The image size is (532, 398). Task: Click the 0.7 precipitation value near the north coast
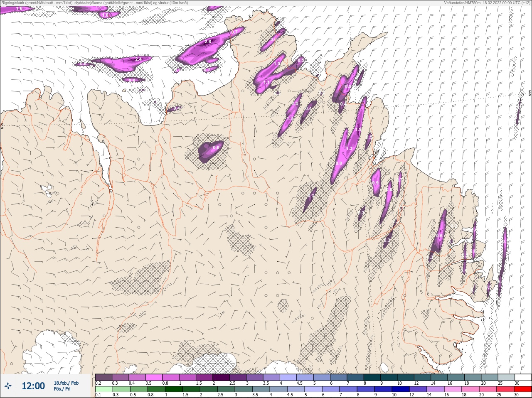click(234, 32)
